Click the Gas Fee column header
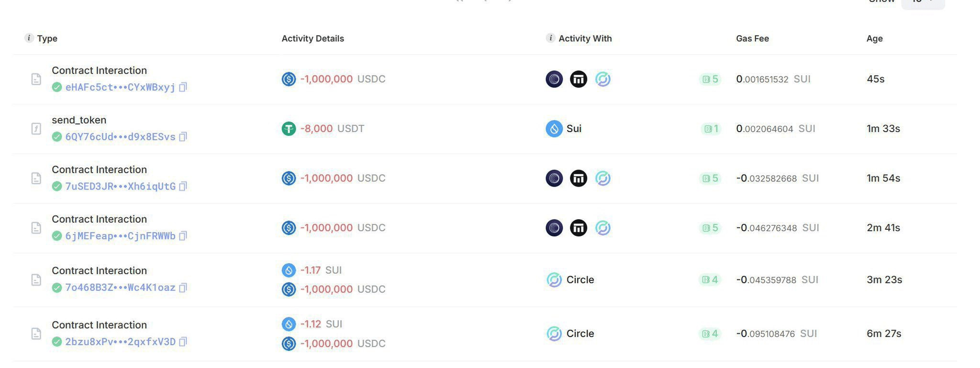The width and height of the screenshot is (980, 368). (752, 38)
